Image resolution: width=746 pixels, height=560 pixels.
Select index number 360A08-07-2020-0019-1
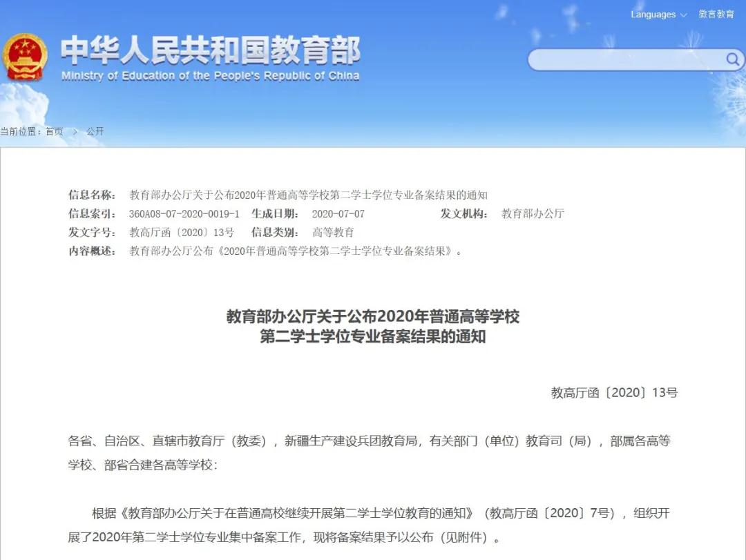click(184, 213)
